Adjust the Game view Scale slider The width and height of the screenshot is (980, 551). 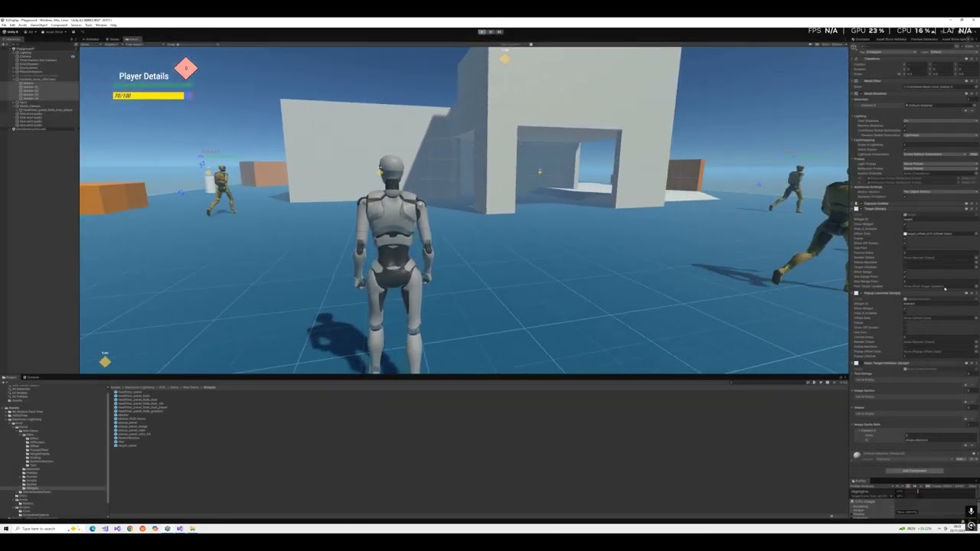[x=195, y=44]
